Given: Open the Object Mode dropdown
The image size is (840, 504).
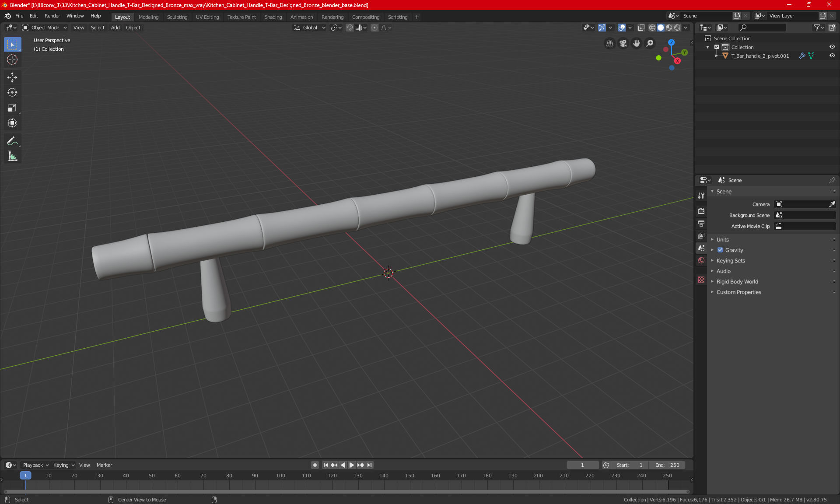Looking at the screenshot, I should tap(45, 28).
